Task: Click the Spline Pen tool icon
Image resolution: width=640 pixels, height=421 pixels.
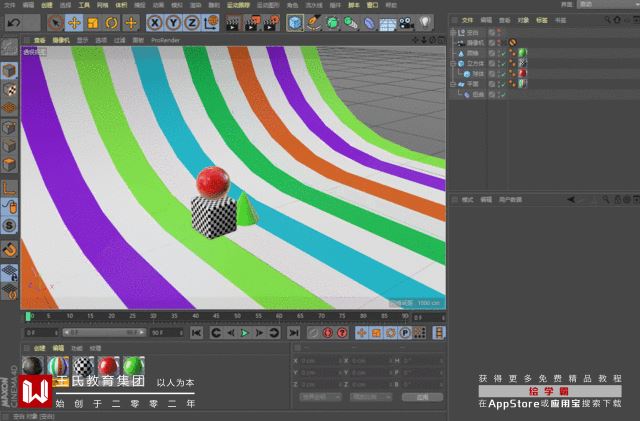Action: pos(313,23)
